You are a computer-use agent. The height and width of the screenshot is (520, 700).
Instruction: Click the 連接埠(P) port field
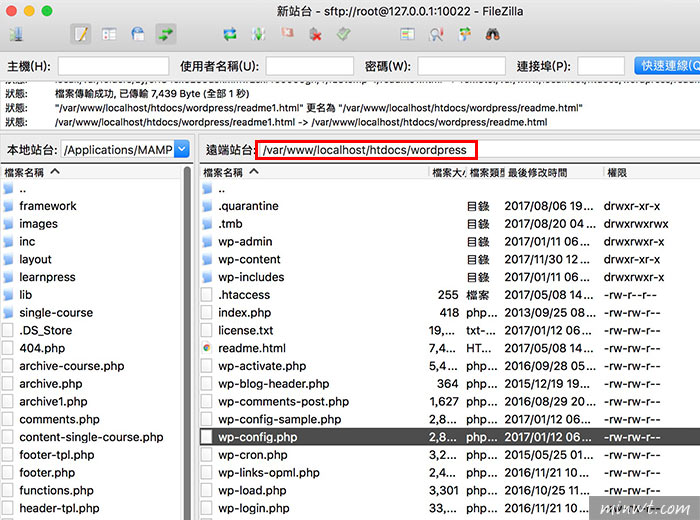pos(600,66)
